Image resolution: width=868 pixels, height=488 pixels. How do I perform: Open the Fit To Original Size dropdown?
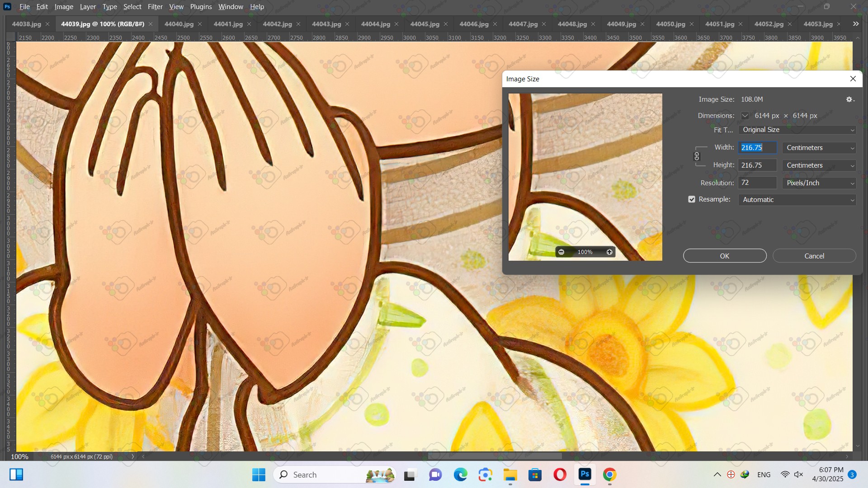coord(797,130)
